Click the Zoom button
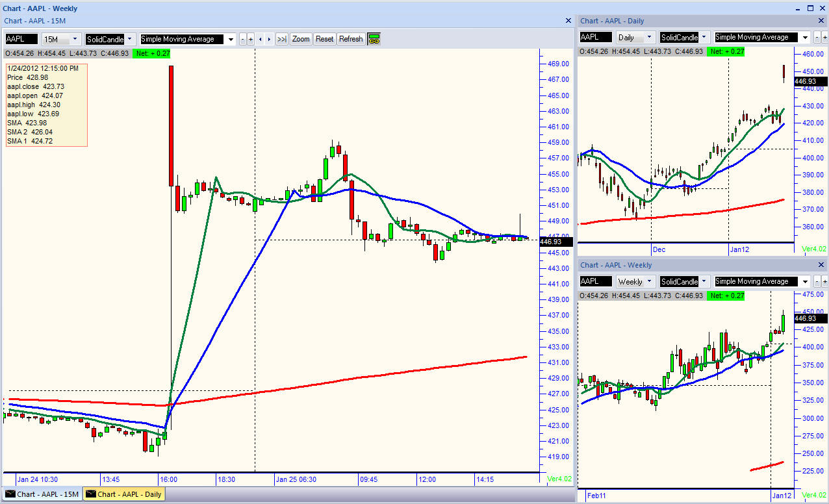 pos(301,39)
